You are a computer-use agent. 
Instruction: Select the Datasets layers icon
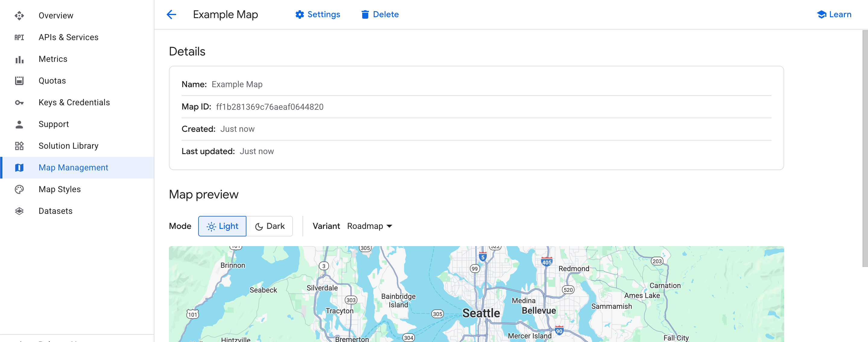(19, 211)
